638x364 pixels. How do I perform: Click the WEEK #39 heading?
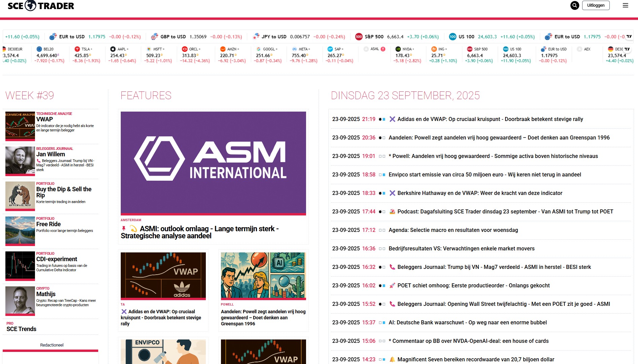[x=30, y=95]
